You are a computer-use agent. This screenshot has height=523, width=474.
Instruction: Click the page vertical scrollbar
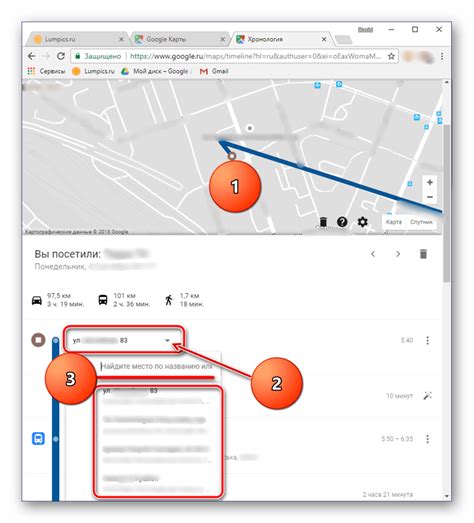pos(447,203)
